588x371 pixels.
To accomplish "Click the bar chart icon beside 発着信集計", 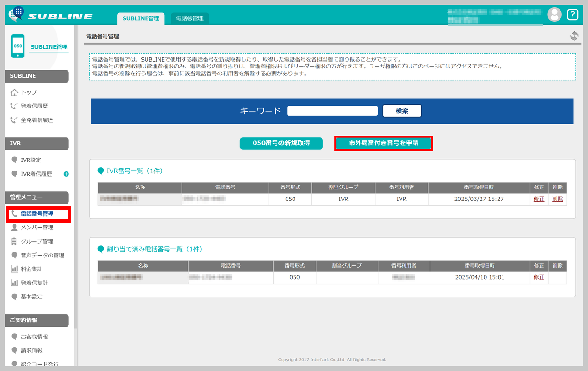I will point(14,283).
